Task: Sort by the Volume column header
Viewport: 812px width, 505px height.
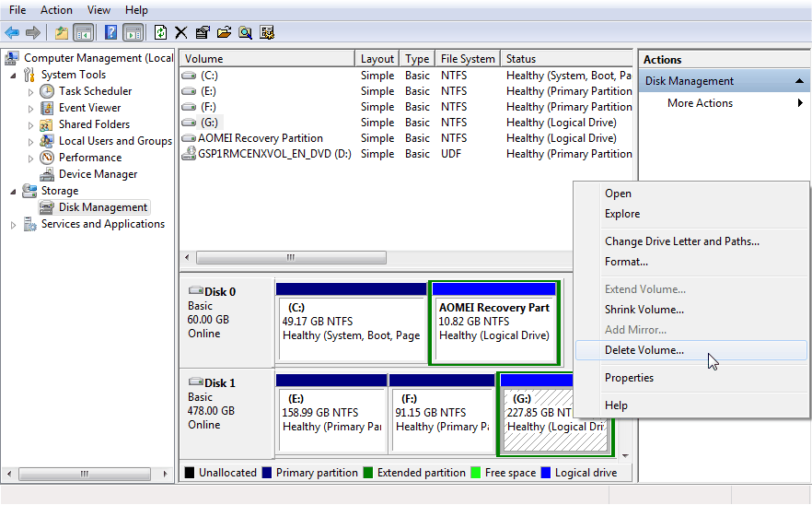Action: 267,59
